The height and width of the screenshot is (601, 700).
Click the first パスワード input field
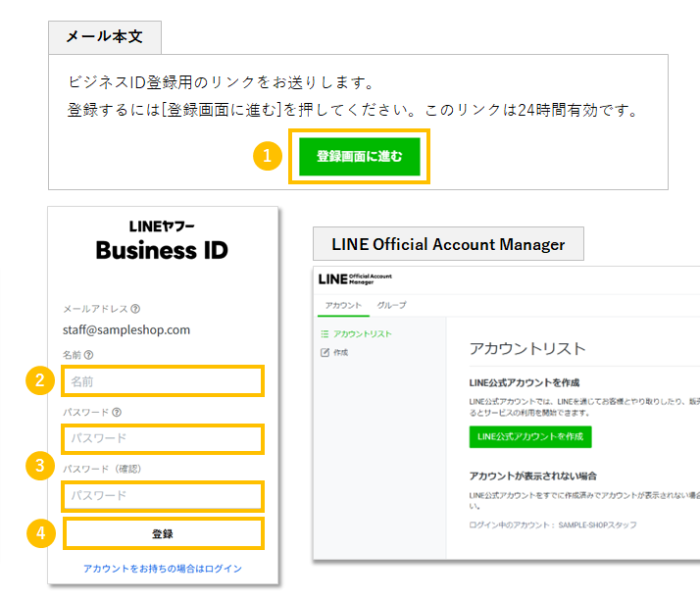point(163,437)
